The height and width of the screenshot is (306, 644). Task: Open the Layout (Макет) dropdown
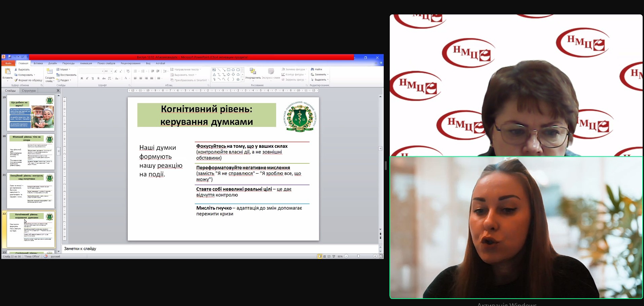(64, 70)
